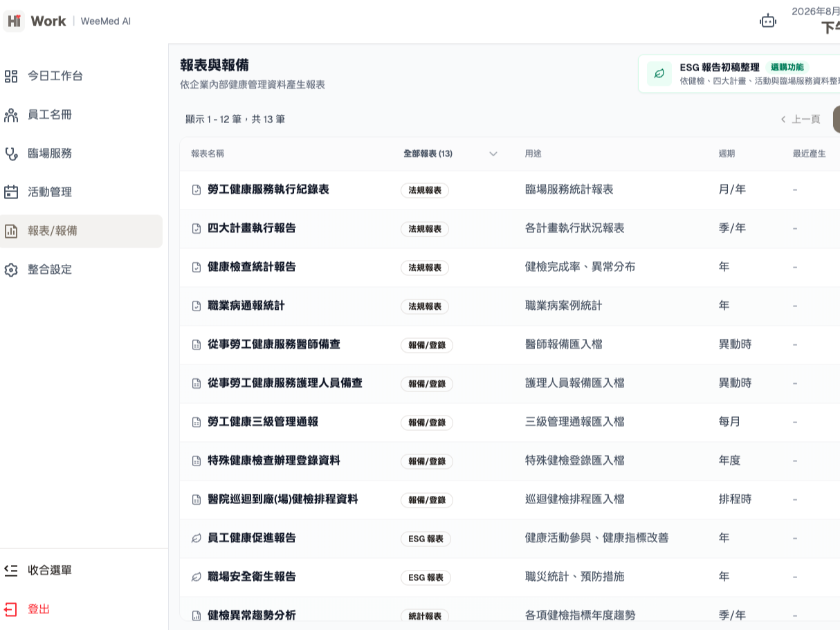Click file icon beside 從事勞工健康服務醫師備查
This screenshot has height=630, width=840.
(196, 344)
